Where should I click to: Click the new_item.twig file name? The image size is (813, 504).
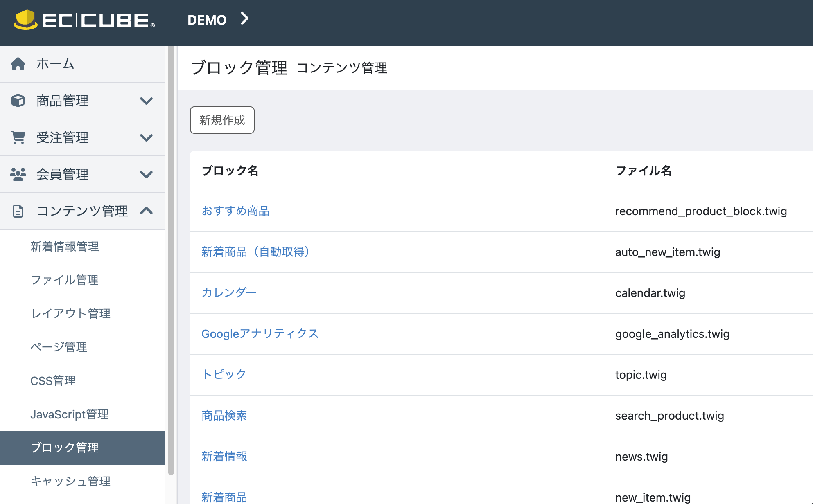coord(653,497)
